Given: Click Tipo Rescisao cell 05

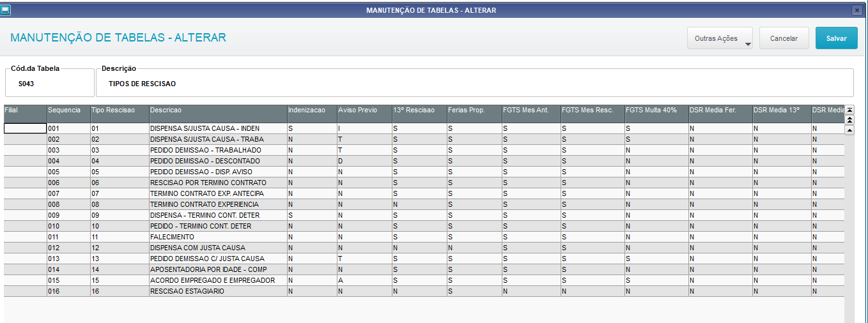Looking at the screenshot, I should click(x=120, y=172).
